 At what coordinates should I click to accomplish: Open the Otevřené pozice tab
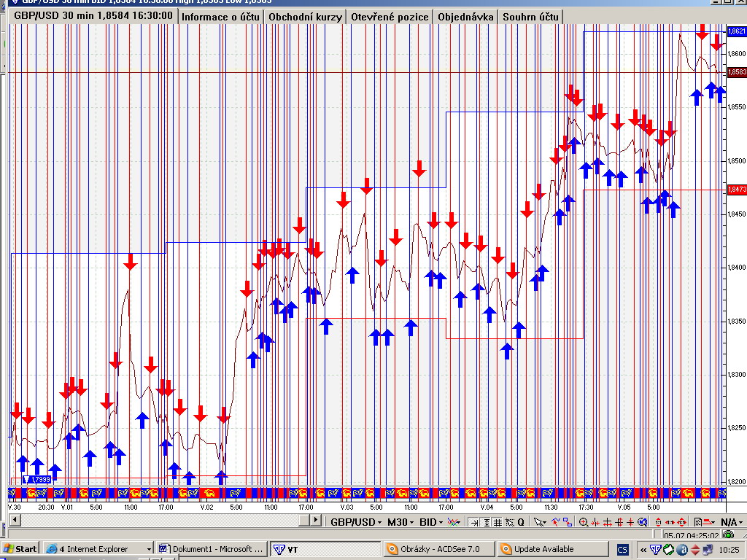tap(388, 16)
